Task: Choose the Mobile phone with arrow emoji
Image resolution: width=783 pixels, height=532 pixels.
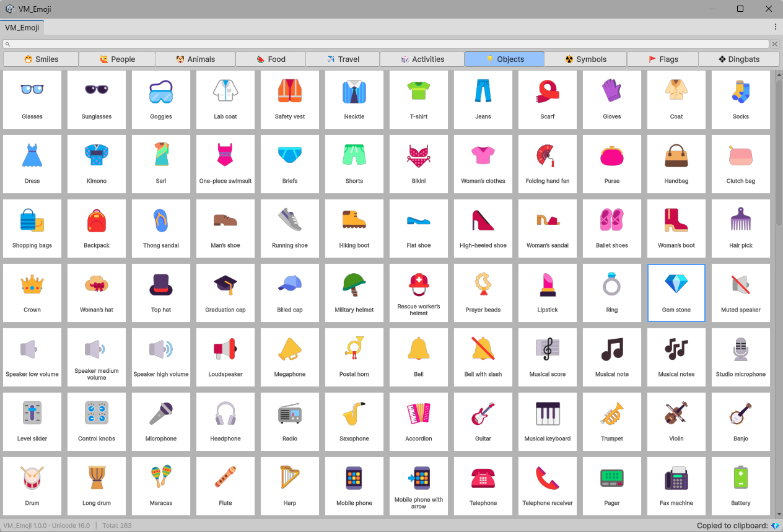Action: click(x=419, y=486)
